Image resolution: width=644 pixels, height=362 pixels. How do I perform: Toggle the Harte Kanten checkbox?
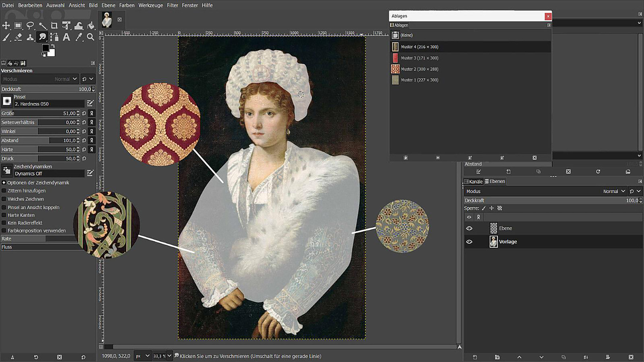4,215
